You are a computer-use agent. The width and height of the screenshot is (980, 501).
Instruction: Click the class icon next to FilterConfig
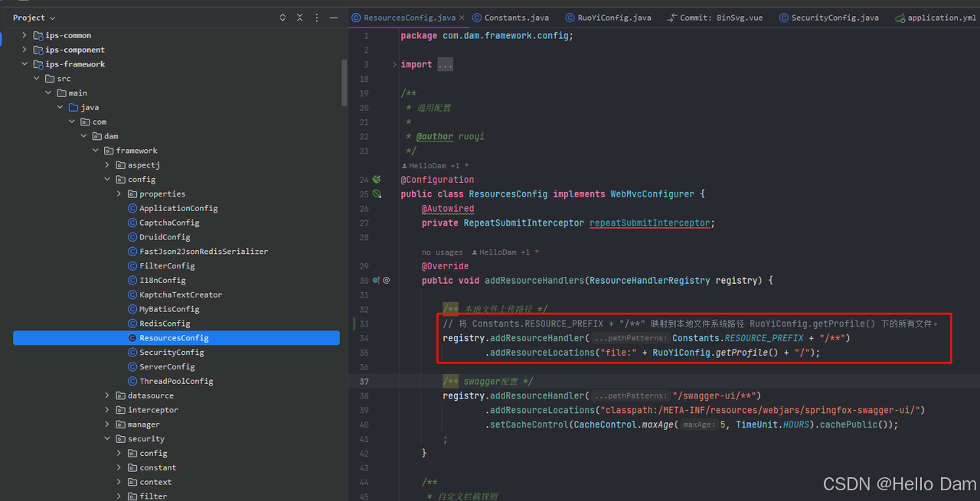(132, 265)
